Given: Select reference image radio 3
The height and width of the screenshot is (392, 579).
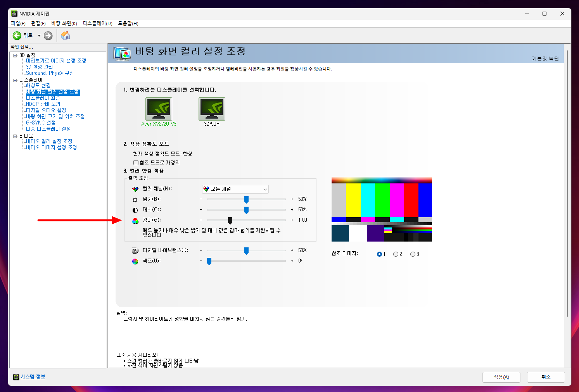Looking at the screenshot, I should coord(413,254).
